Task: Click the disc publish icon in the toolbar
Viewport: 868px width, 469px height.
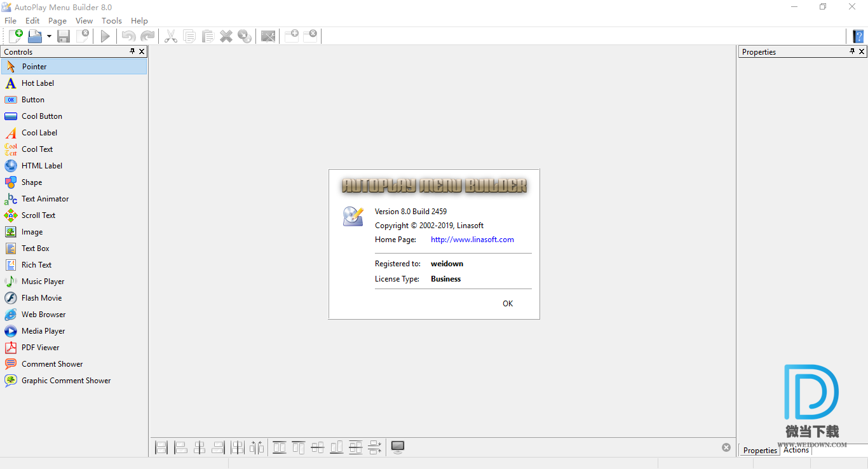Action: 245,36
